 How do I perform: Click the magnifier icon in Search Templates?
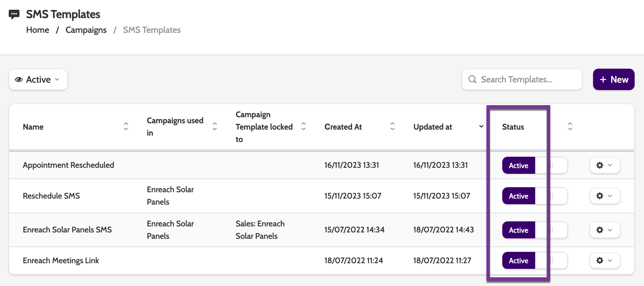472,79
